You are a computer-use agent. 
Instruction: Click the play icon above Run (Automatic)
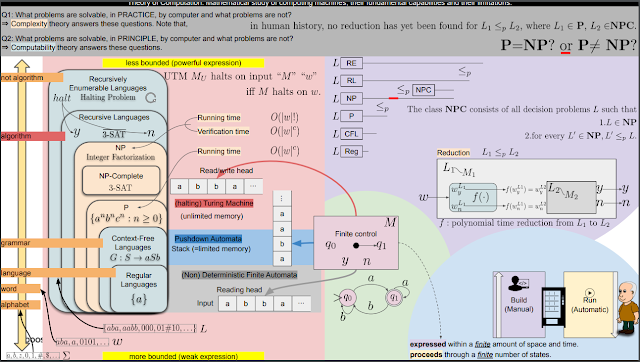pos(589,293)
